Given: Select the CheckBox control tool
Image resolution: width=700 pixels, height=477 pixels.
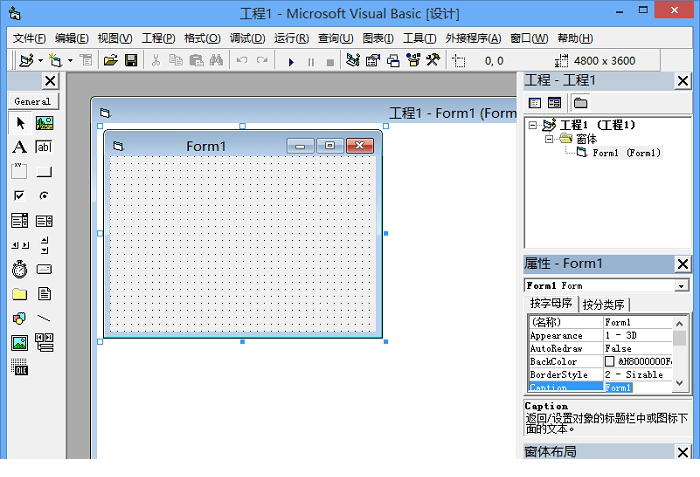Looking at the screenshot, I should coord(19,196).
